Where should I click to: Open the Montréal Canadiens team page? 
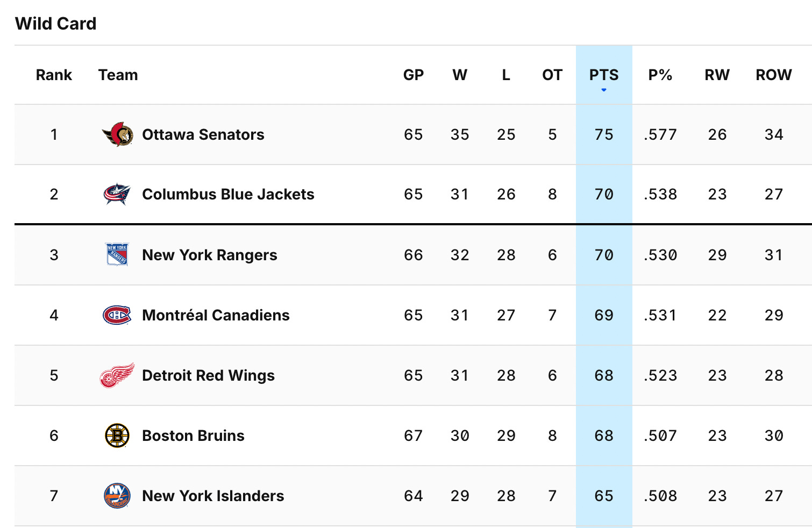(x=216, y=315)
